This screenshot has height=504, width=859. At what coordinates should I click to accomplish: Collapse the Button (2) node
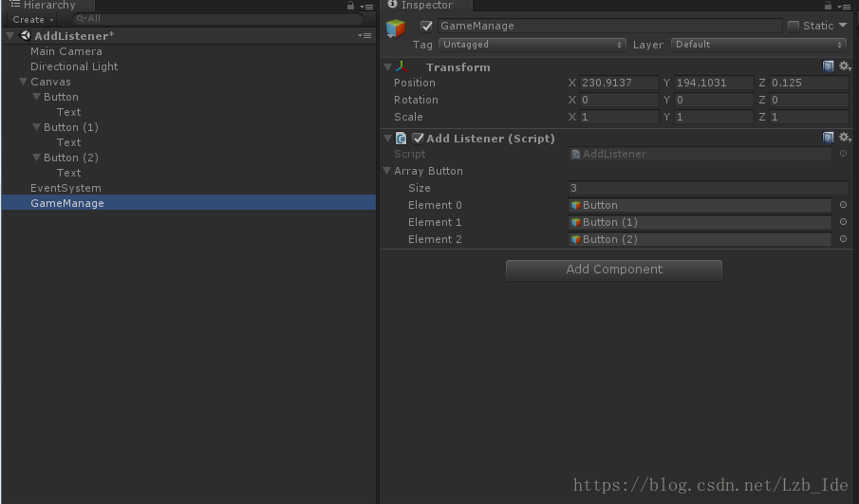coord(36,158)
